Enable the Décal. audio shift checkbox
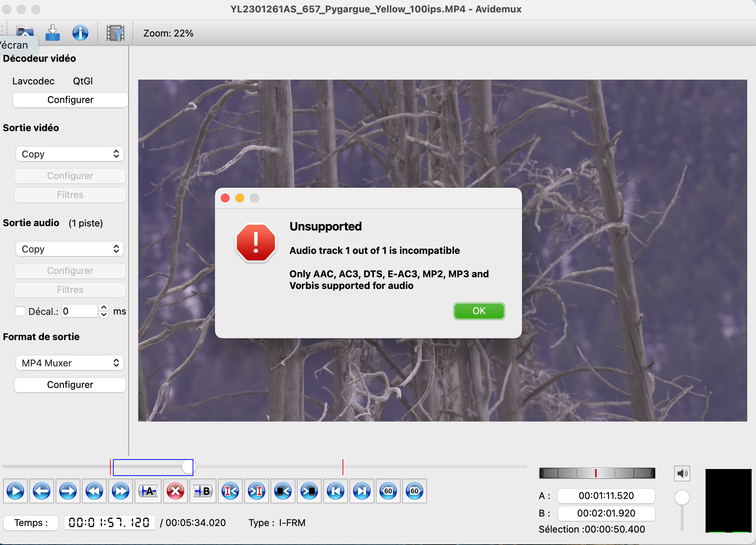Image resolution: width=756 pixels, height=545 pixels. point(20,311)
